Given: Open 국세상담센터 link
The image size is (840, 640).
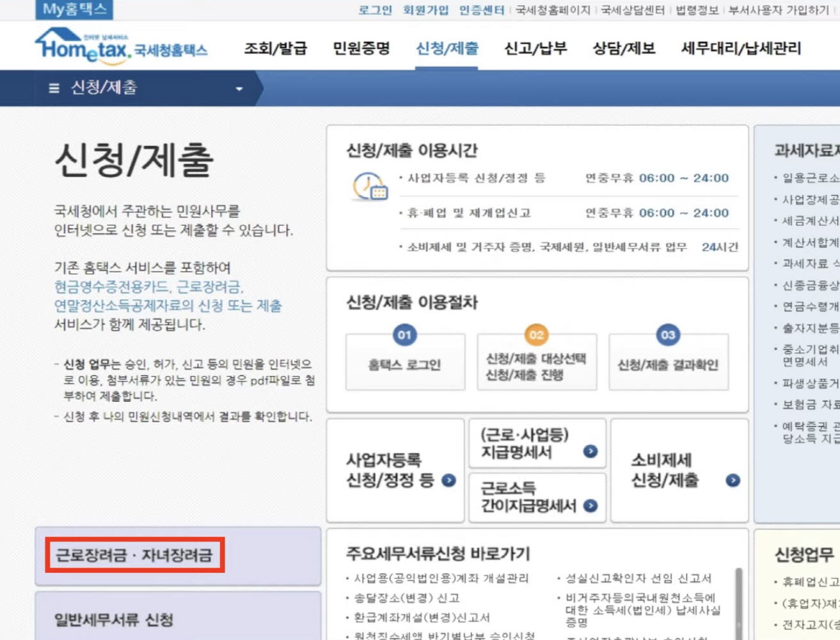Looking at the screenshot, I should (632, 10).
